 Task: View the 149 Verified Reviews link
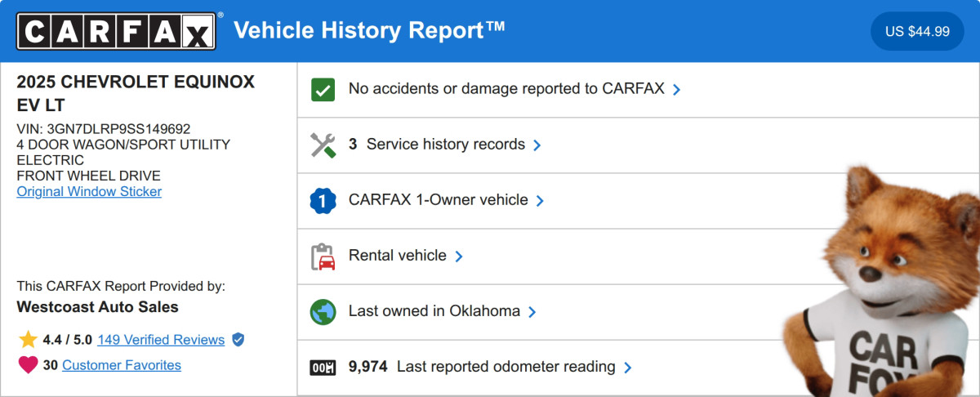161,340
